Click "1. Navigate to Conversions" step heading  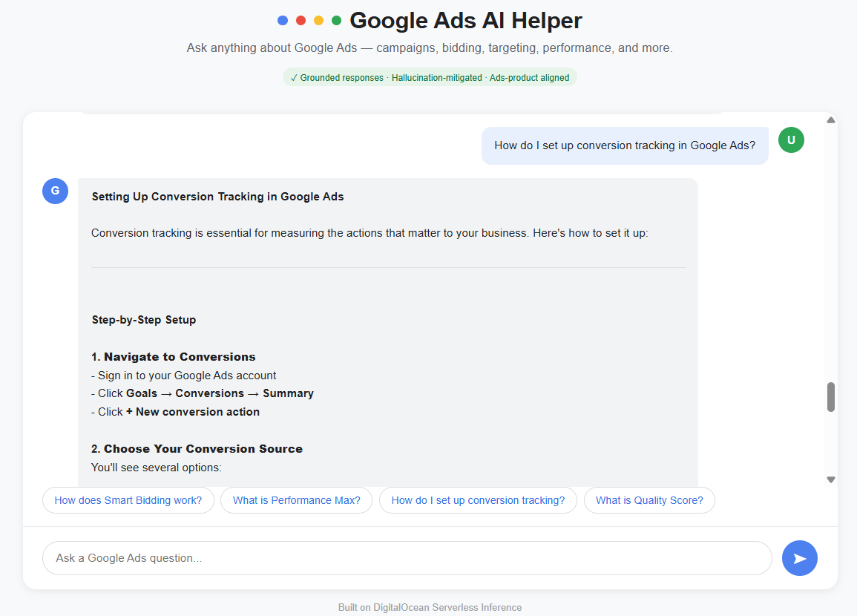pyautogui.click(x=174, y=357)
